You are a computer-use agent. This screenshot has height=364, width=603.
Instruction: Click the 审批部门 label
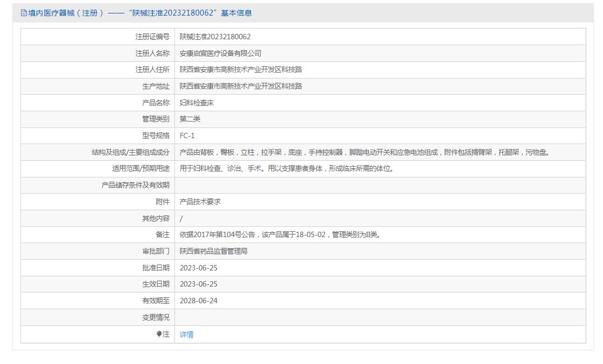click(156, 252)
